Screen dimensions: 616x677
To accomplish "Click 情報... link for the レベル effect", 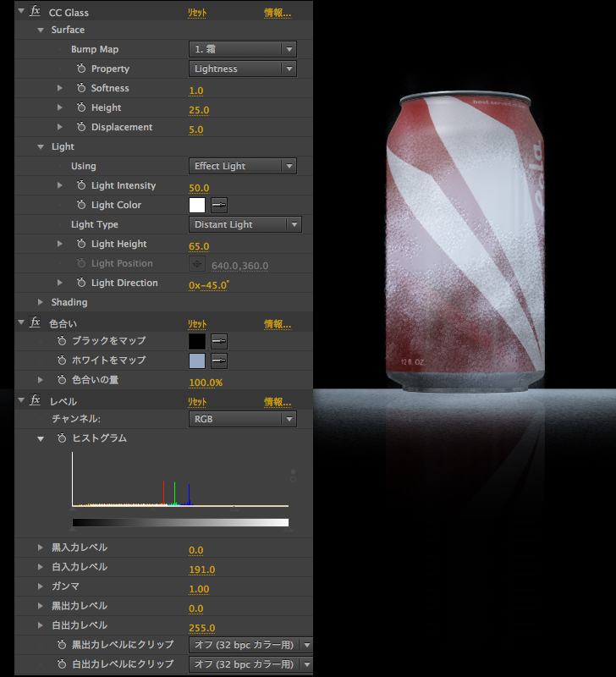I will pos(277,401).
